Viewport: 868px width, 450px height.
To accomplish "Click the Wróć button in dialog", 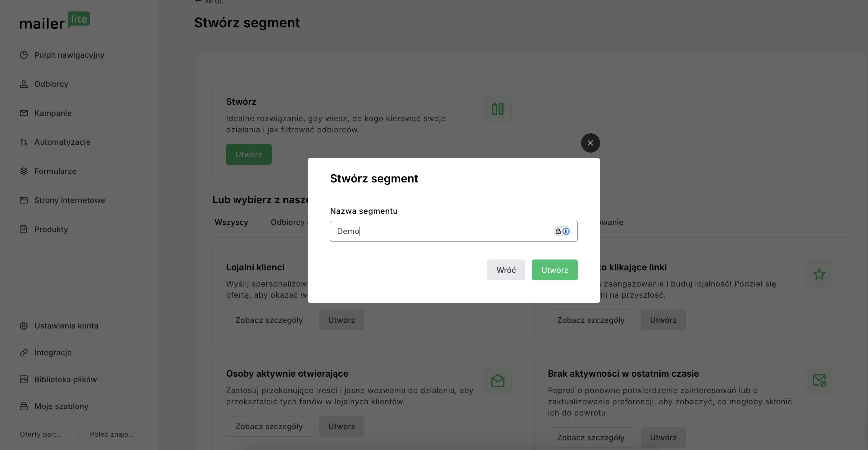I will tap(506, 270).
